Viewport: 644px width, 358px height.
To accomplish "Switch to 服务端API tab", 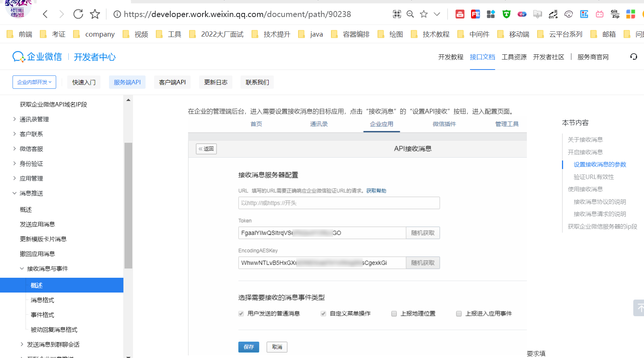I will point(127,82).
